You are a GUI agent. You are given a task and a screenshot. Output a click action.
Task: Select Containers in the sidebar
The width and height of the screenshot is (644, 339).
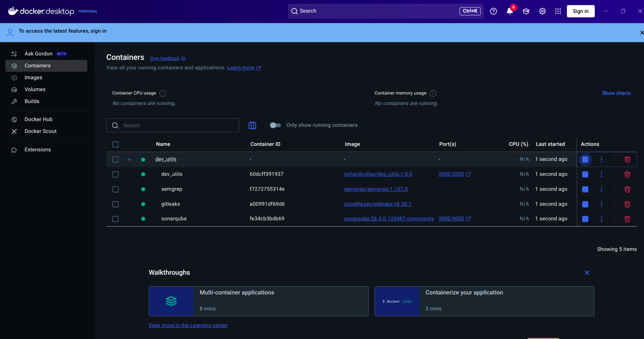tap(46, 66)
